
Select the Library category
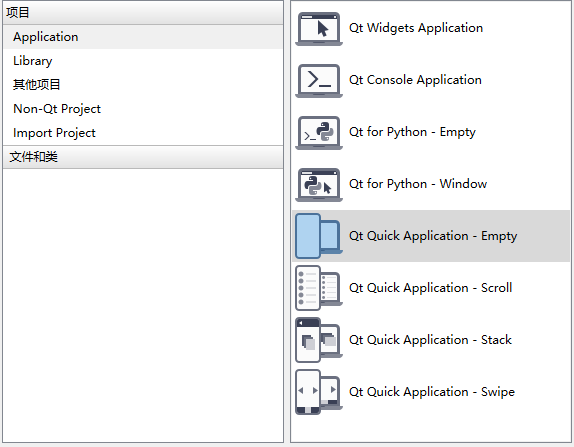click(x=143, y=61)
